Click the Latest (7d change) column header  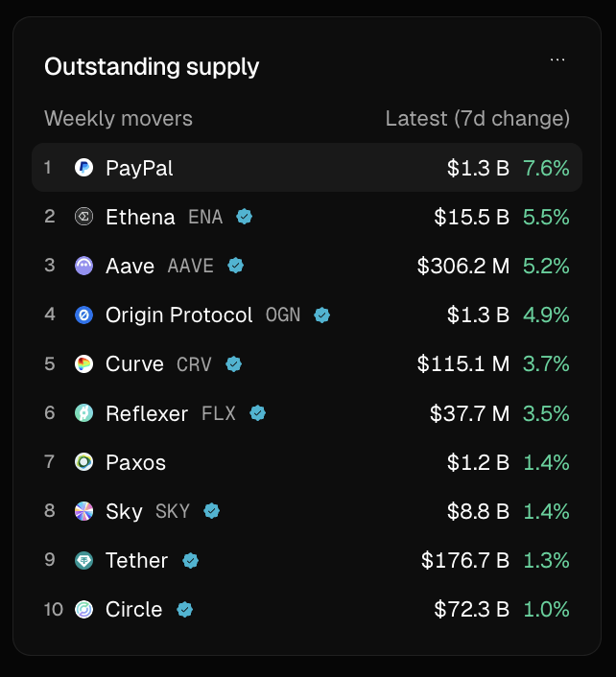[477, 118]
